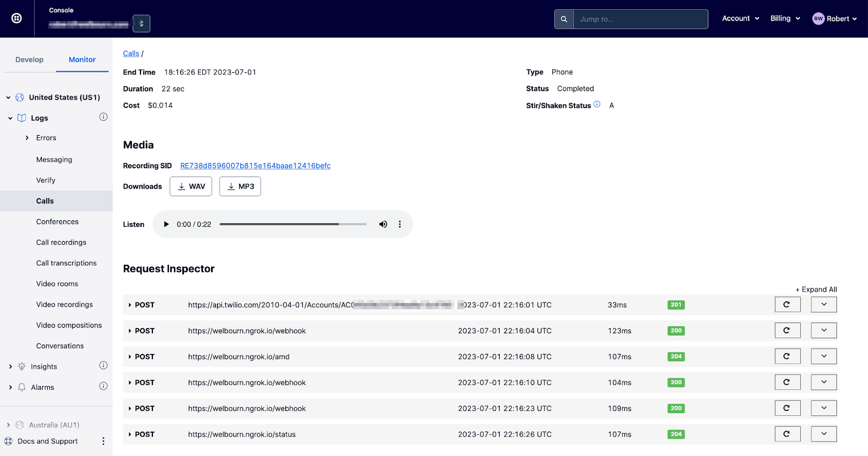
Task: Open the three-dot menu beside Docs and Support
Action: click(x=104, y=441)
